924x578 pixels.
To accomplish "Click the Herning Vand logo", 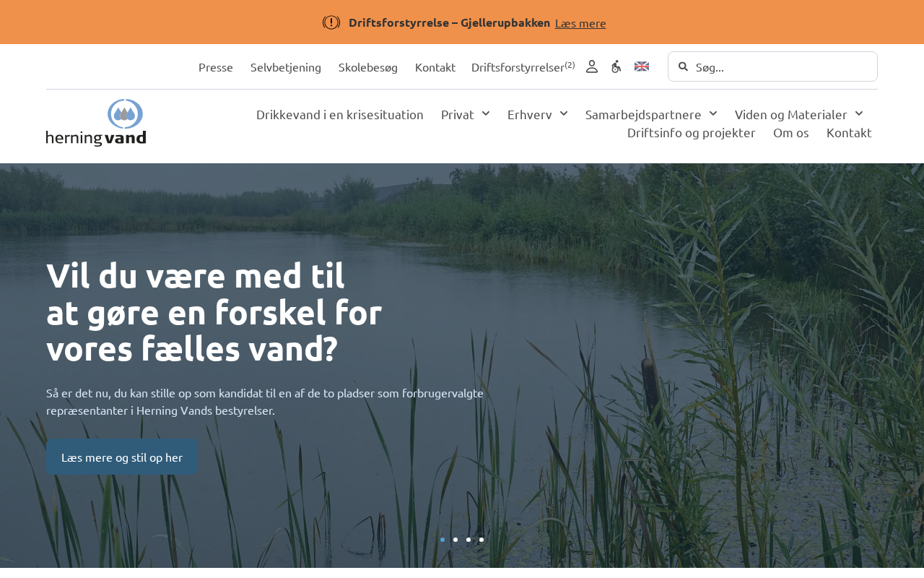I will [x=96, y=123].
